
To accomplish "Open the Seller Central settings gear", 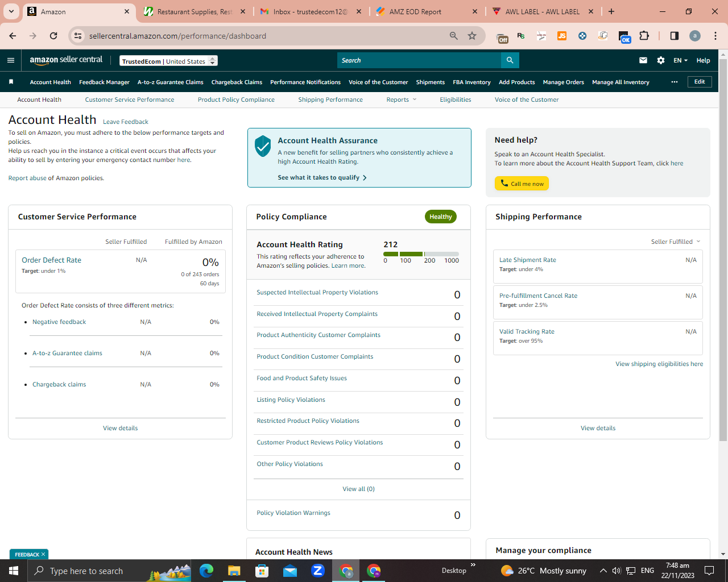I will [x=661, y=60].
